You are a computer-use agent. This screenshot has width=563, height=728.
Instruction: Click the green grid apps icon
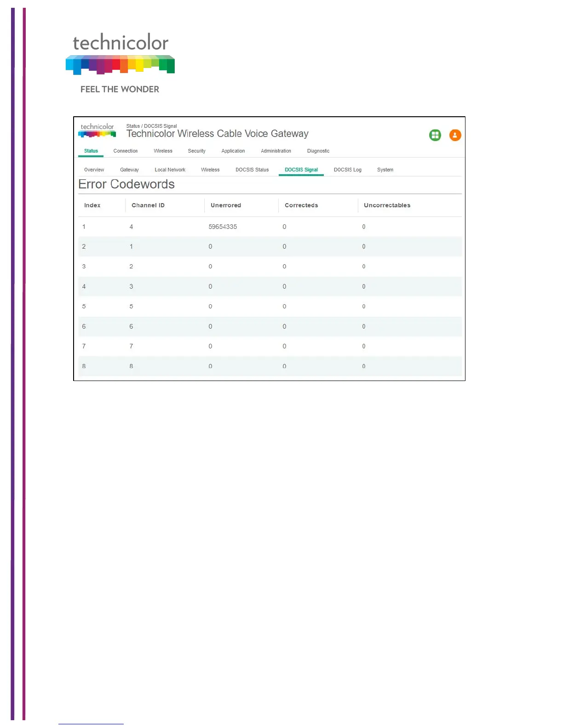click(x=435, y=135)
